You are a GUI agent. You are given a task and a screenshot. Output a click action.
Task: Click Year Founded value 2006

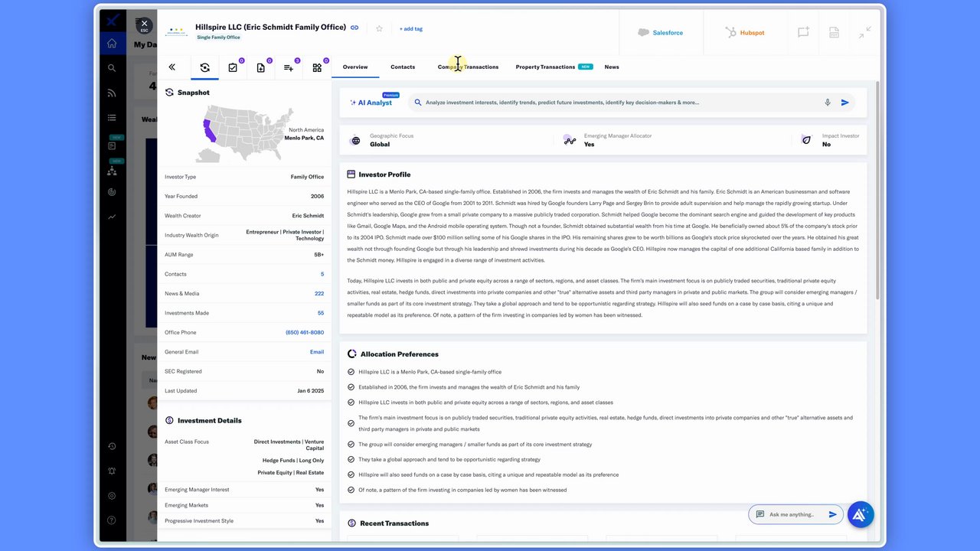tap(317, 197)
